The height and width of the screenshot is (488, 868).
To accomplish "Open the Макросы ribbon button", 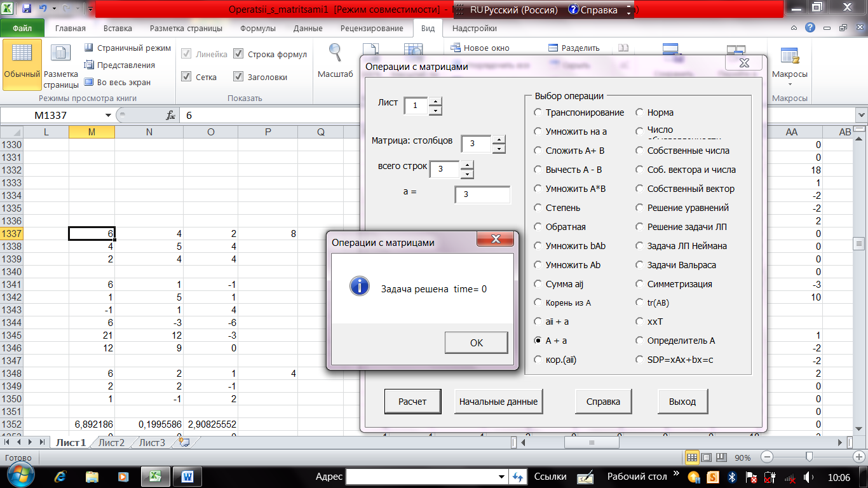I will (x=790, y=66).
